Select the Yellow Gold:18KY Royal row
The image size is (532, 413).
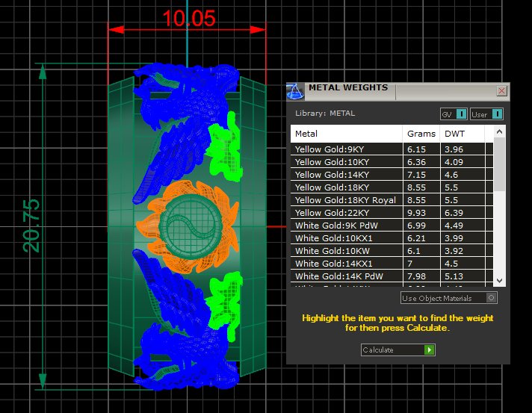(x=392, y=200)
